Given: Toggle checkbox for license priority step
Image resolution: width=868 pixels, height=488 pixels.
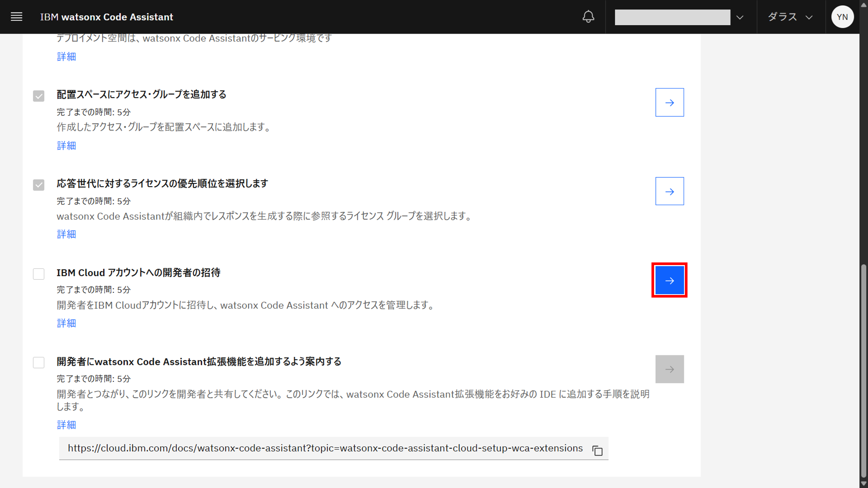Looking at the screenshot, I should coord(39,185).
